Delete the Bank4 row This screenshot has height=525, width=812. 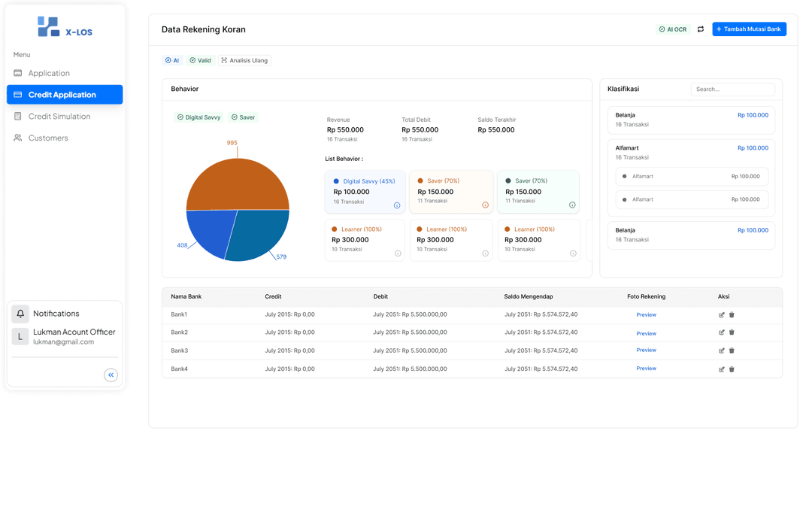(732, 369)
